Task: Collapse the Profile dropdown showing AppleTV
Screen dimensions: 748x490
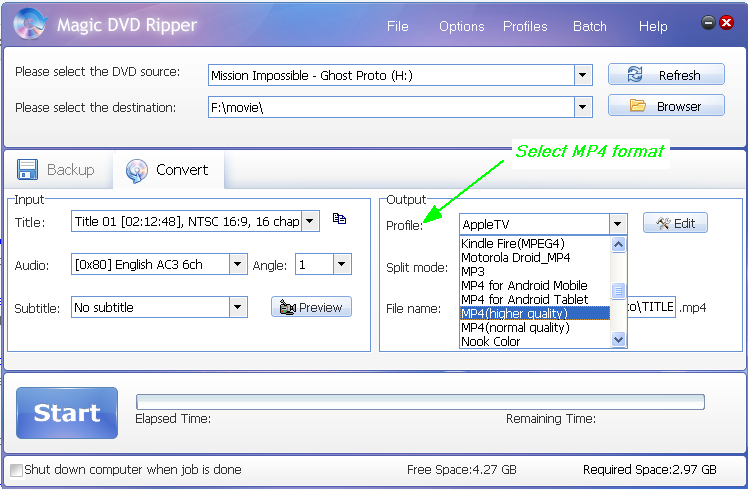Action: (618, 224)
